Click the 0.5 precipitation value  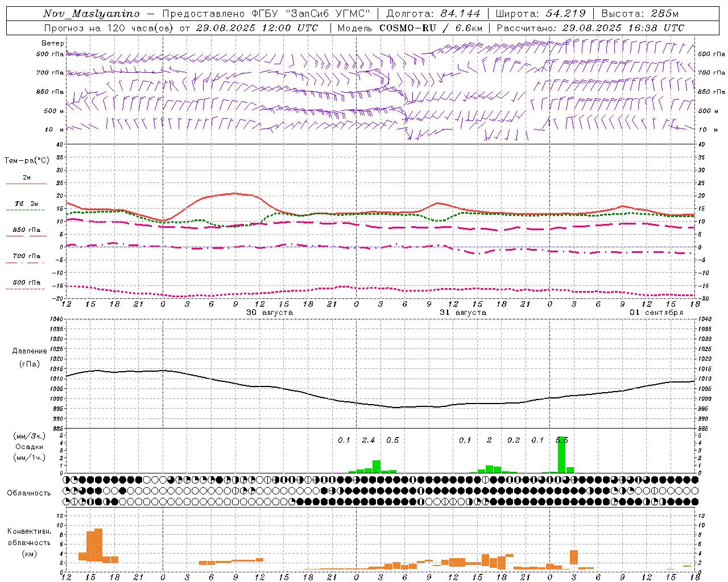[392, 440]
